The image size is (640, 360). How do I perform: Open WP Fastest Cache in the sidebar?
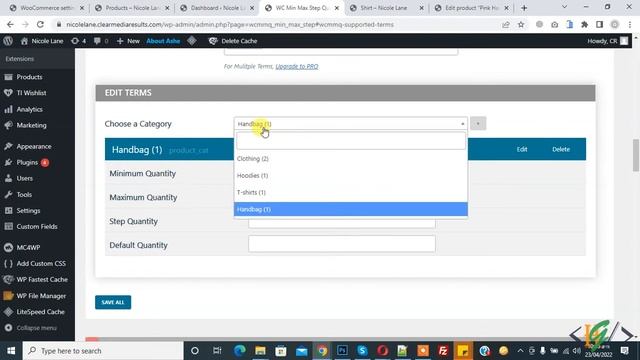(x=42, y=280)
